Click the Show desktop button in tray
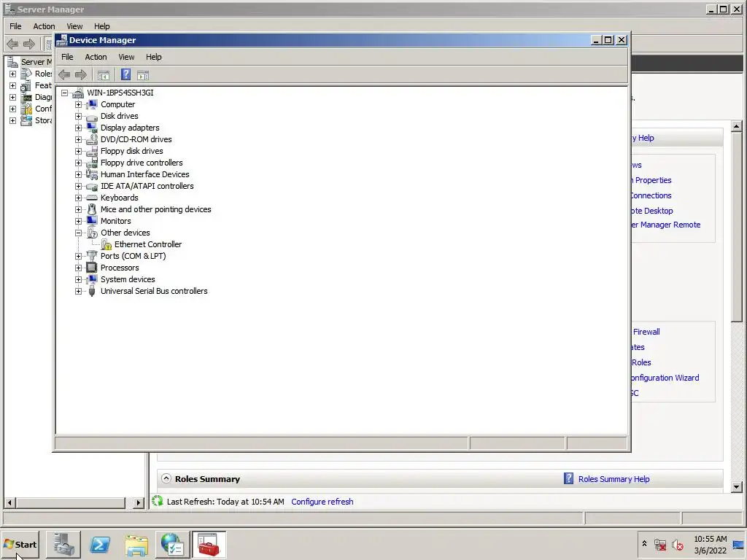Viewport: 747px width, 560px height. pos(738,544)
